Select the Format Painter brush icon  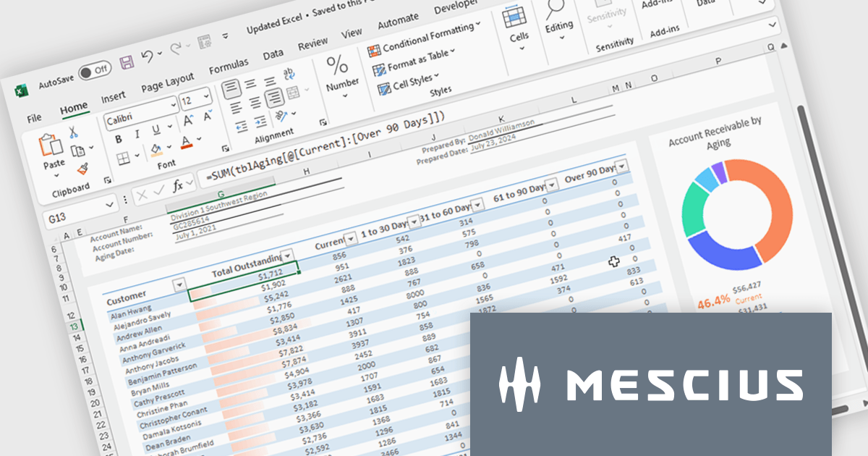coord(82,169)
